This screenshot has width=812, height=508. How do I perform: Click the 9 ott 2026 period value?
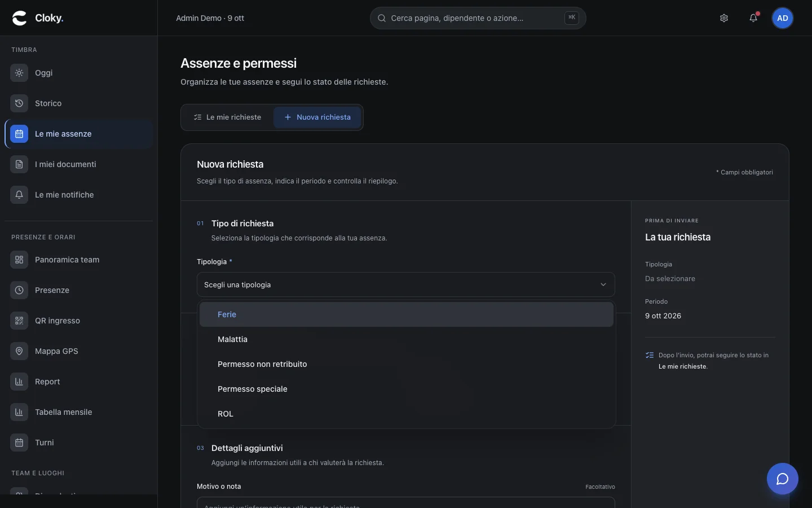(x=663, y=316)
